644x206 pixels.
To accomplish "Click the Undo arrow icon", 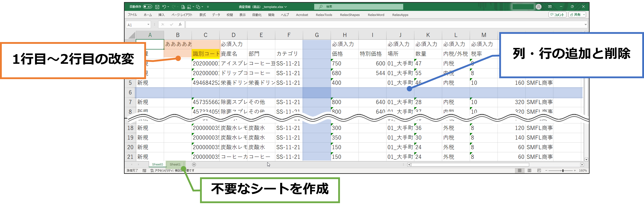I will (164, 7).
